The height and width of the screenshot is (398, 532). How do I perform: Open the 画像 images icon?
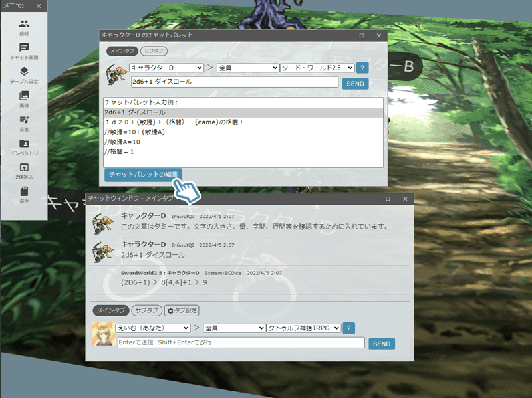click(24, 96)
